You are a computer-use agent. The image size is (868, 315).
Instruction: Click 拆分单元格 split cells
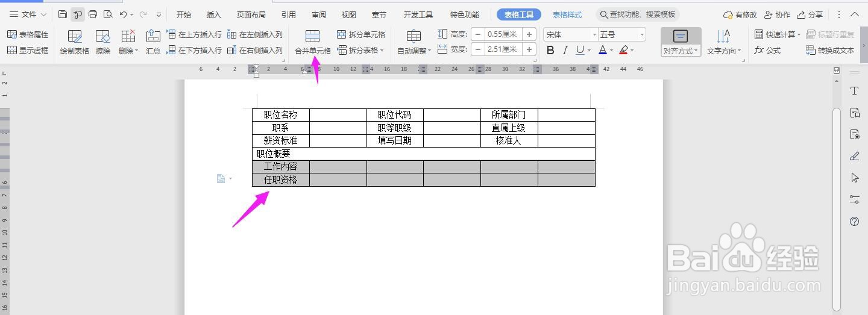[x=361, y=35]
